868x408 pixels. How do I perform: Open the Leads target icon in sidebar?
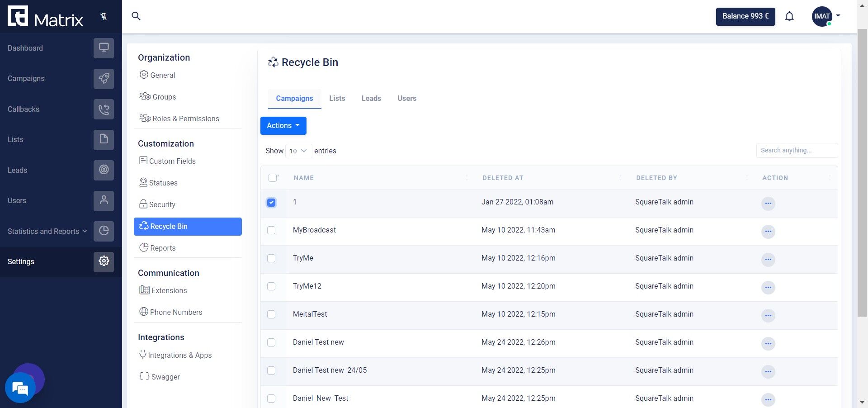point(104,170)
